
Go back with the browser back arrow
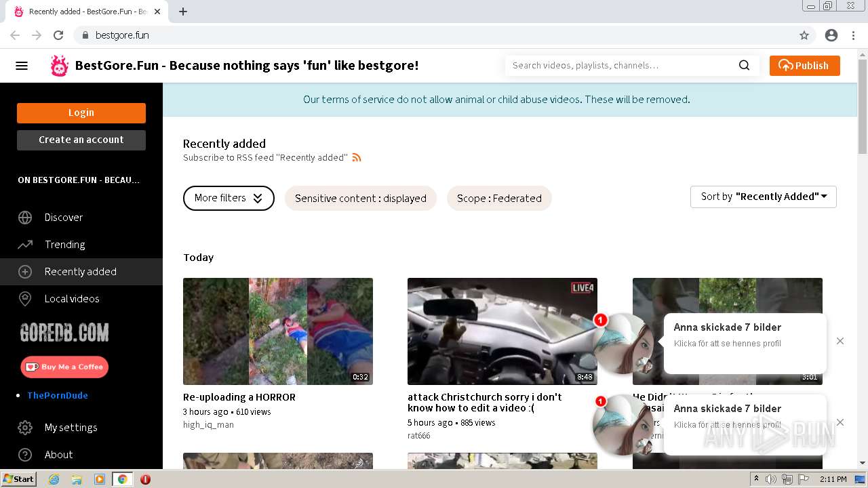click(x=15, y=35)
